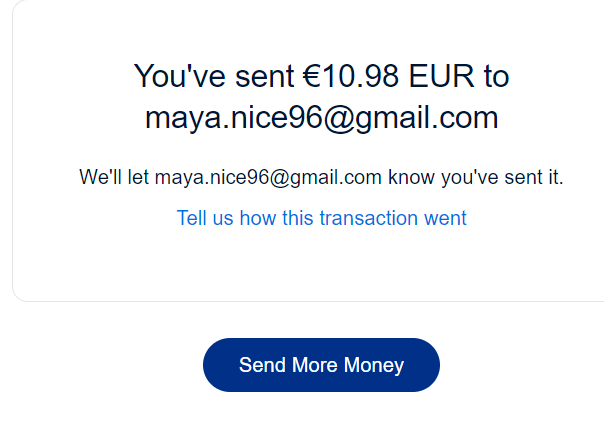Viewport: 604px width, 425px height.
Task: Click the "know you've sent it" text
Action: click(x=476, y=178)
